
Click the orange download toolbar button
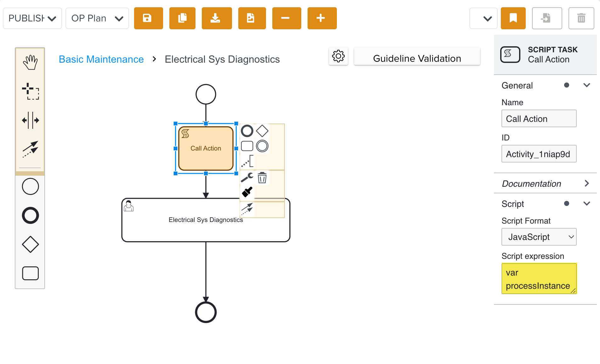click(217, 18)
